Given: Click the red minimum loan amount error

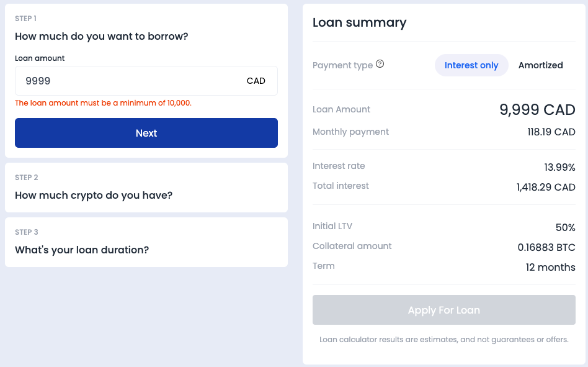Looking at the screenshot, I should click(103, 103).
